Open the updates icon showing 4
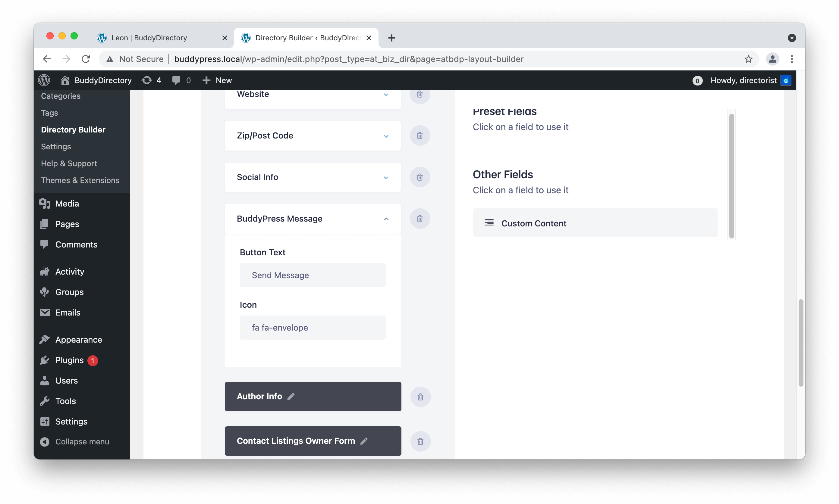The width and height of the screenshot is (839, 504). pos(151,80)
